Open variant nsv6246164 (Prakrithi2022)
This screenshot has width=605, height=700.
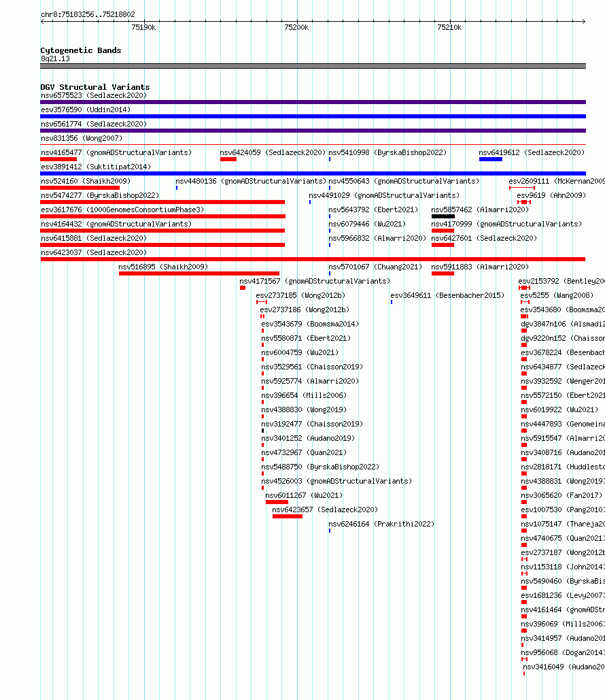(x=381, y=524)
